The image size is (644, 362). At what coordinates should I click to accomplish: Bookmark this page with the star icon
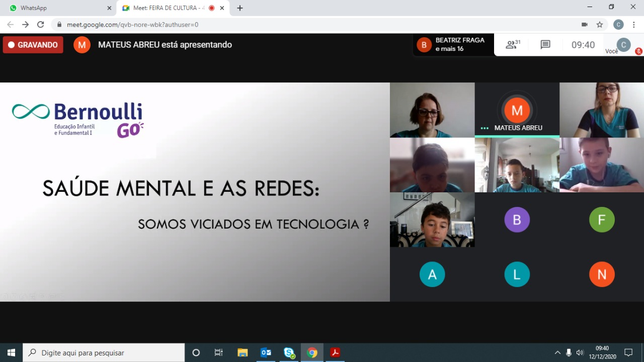pos(600,25)
